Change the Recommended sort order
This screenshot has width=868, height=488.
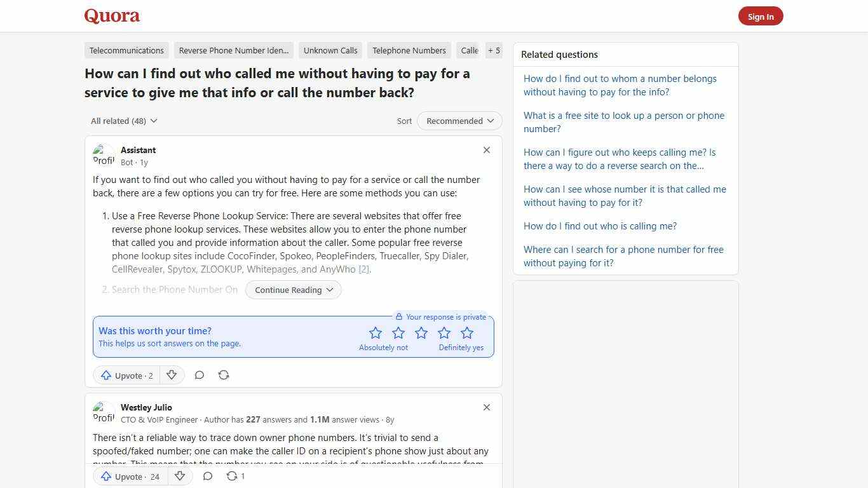(459, 121)
